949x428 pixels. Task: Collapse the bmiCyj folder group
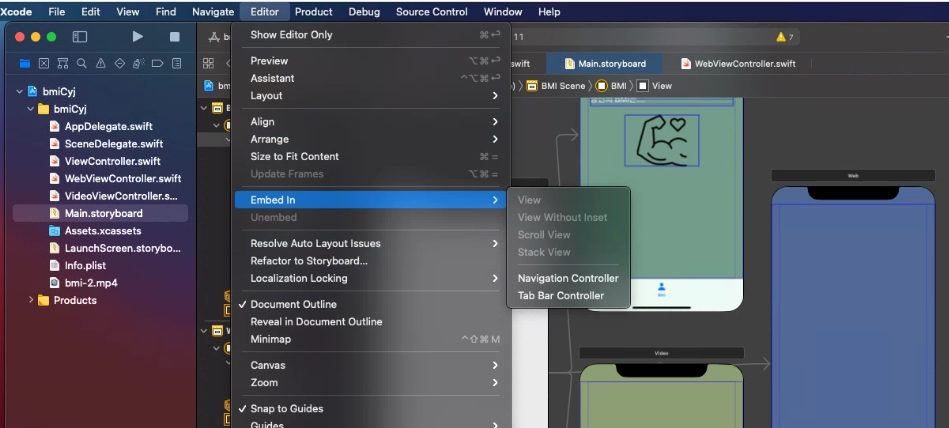[x=31, y=109]
